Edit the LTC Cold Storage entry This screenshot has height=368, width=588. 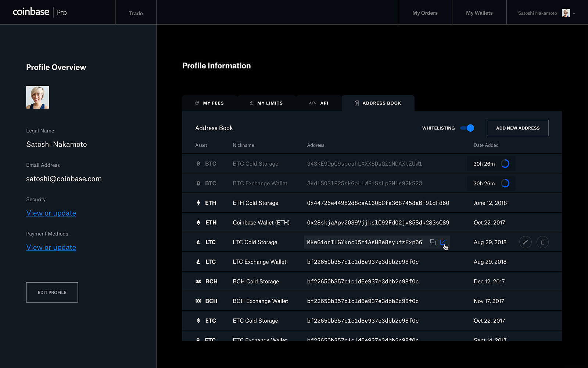tap(526, 242)
